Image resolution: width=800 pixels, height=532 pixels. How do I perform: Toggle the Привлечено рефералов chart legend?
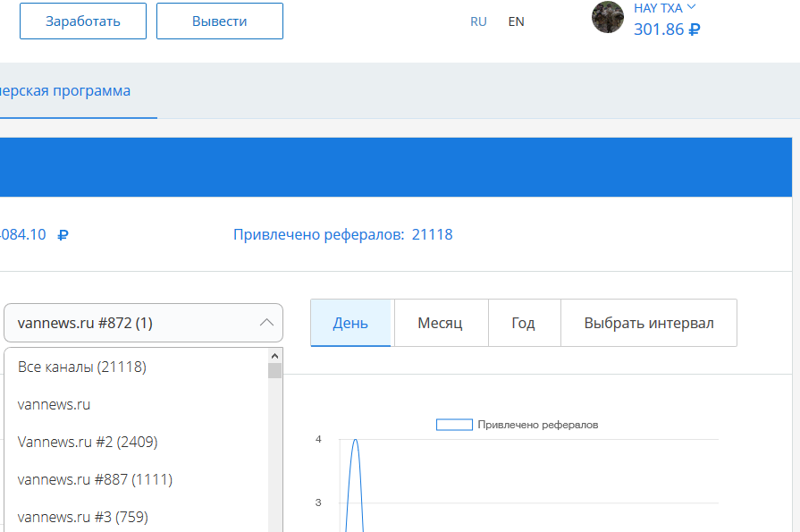[x=517, y=425]
